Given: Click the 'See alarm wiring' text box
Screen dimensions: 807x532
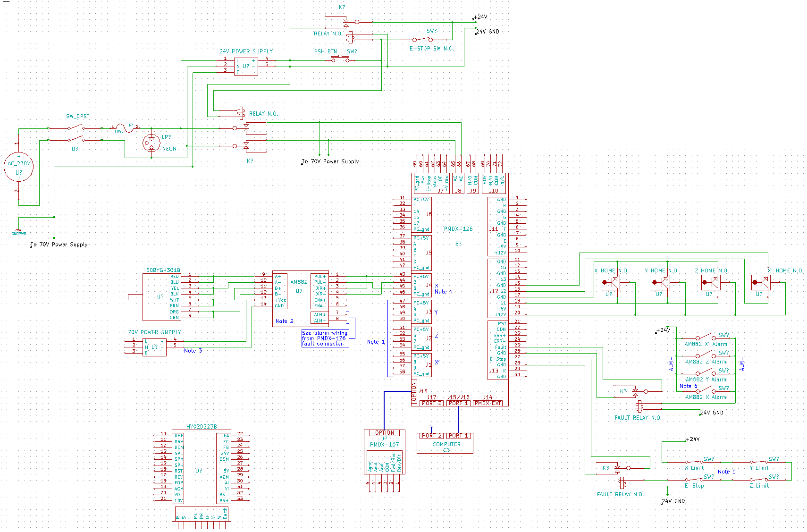Looking at the screenshot, I should click(325, 338).
